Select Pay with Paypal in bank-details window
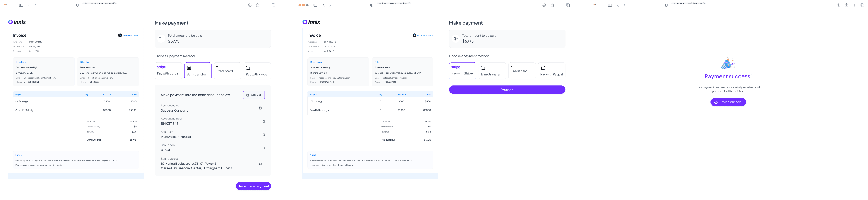 pos(257,71)
